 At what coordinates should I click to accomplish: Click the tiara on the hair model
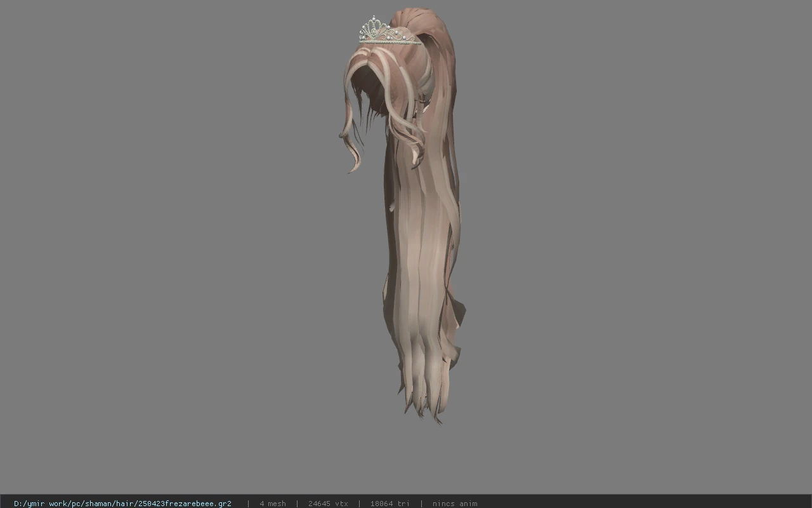388,30
